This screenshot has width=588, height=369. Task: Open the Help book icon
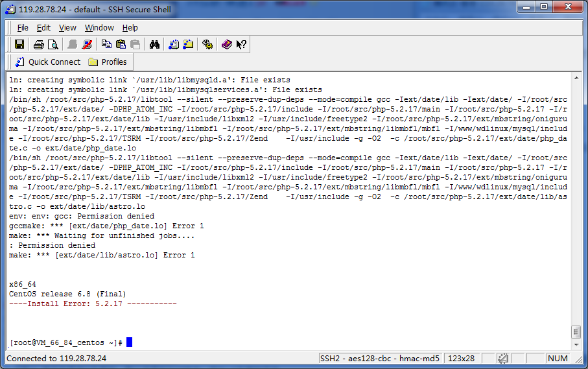coord(226,45)
